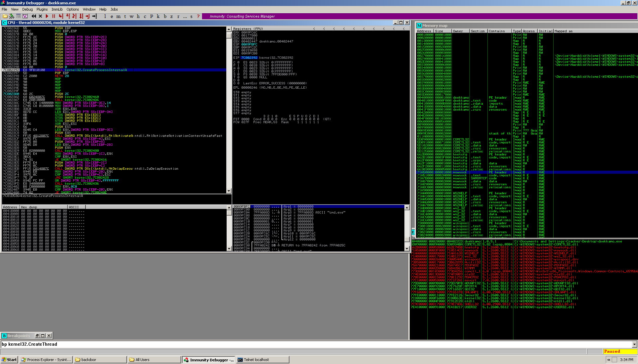Screen dimensions: 638x364
Task: Click the Step into toolbar icon
Action: (61, 16)
